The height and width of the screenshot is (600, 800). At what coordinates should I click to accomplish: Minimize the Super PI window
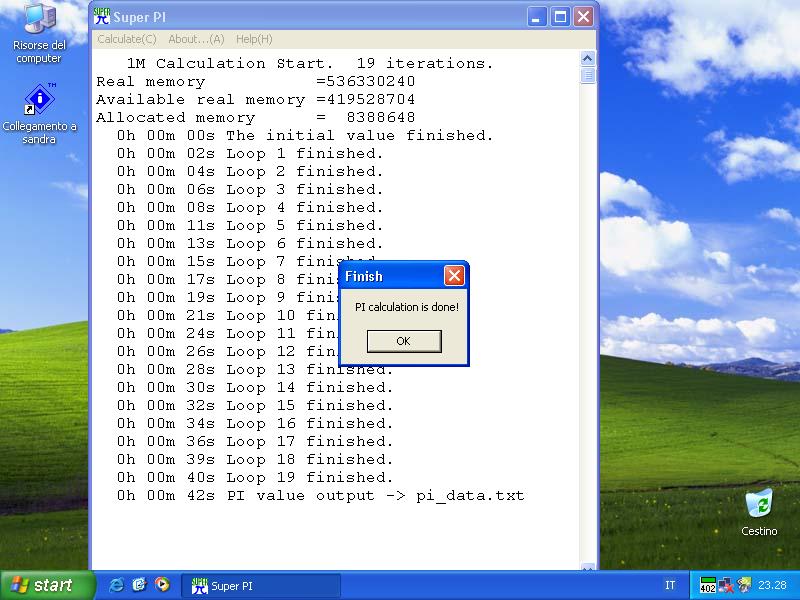(536, 17)
